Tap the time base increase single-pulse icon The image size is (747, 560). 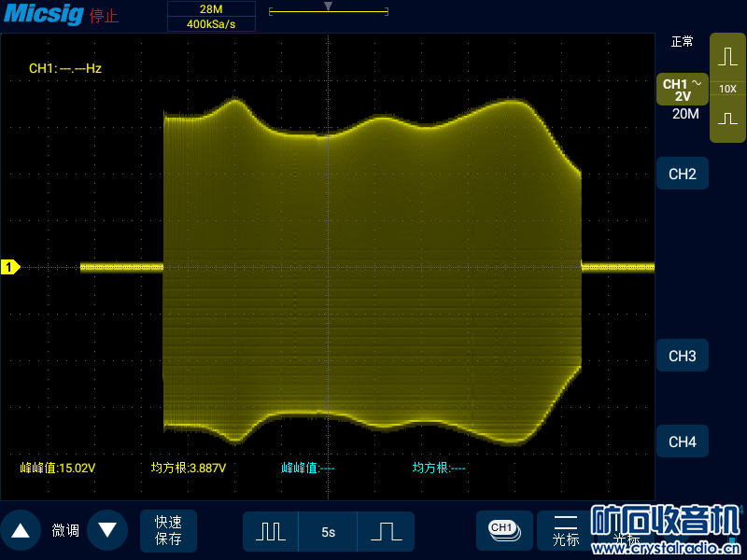coord(386,531)
